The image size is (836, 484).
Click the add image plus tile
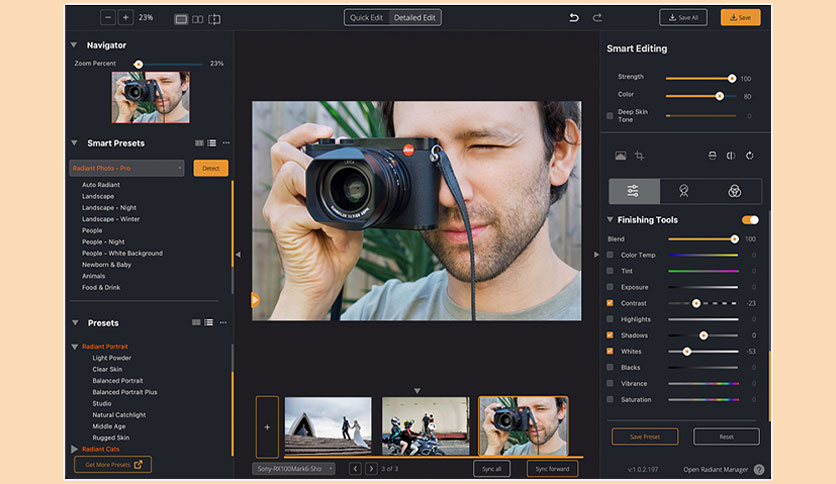coord(267,427)
